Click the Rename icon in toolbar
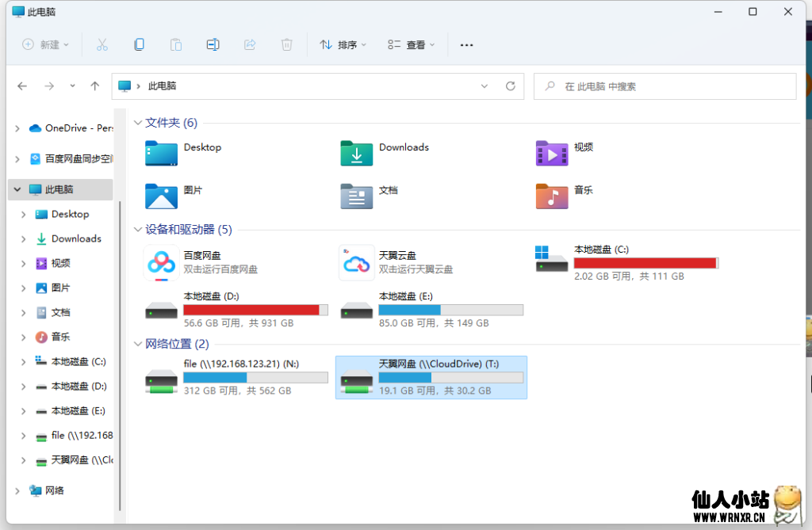 point(213,45)
